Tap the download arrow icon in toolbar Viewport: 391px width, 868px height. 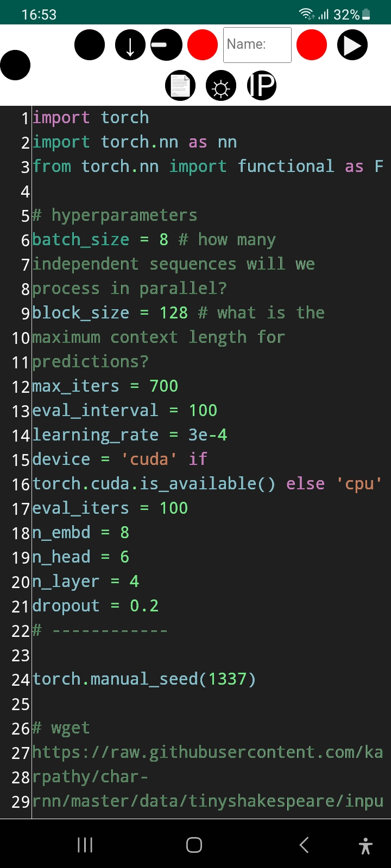click(x=130, y=44)
